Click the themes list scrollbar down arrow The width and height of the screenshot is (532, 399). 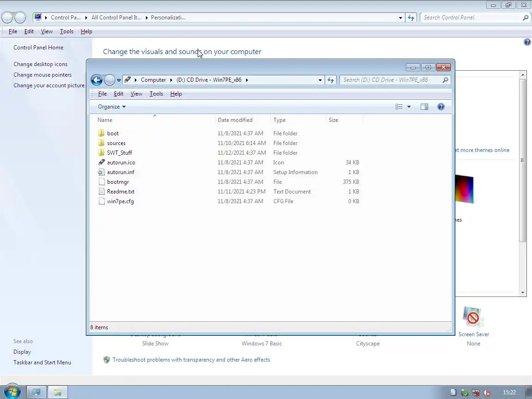(522, 293)
